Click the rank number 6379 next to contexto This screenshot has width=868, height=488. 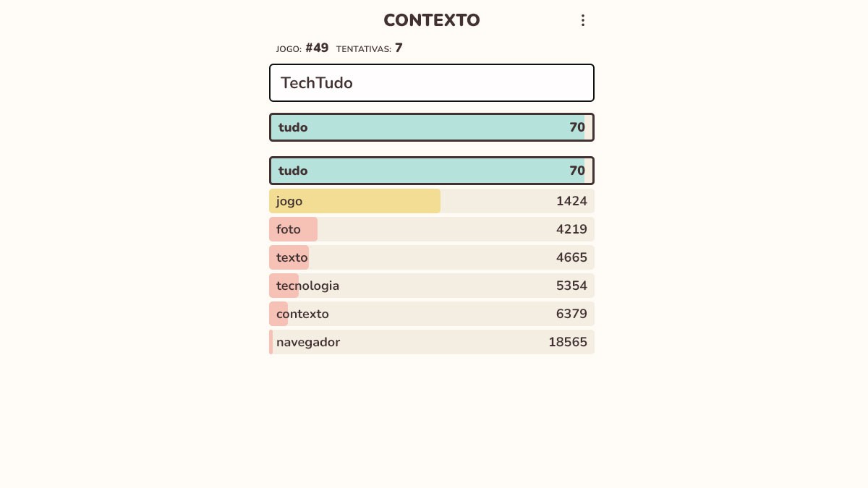(x=571, y=314)
